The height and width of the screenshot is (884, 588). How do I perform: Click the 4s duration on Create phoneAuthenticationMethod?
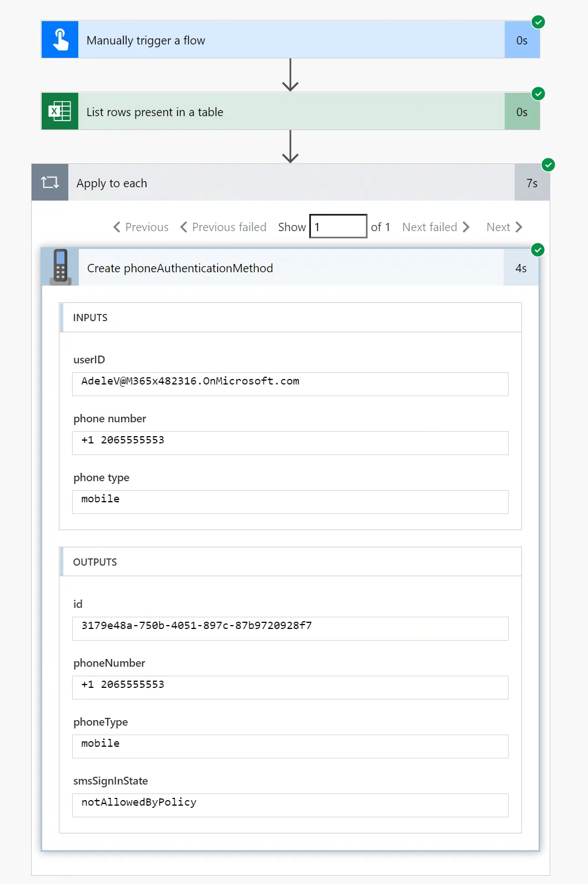coord(521,267)
